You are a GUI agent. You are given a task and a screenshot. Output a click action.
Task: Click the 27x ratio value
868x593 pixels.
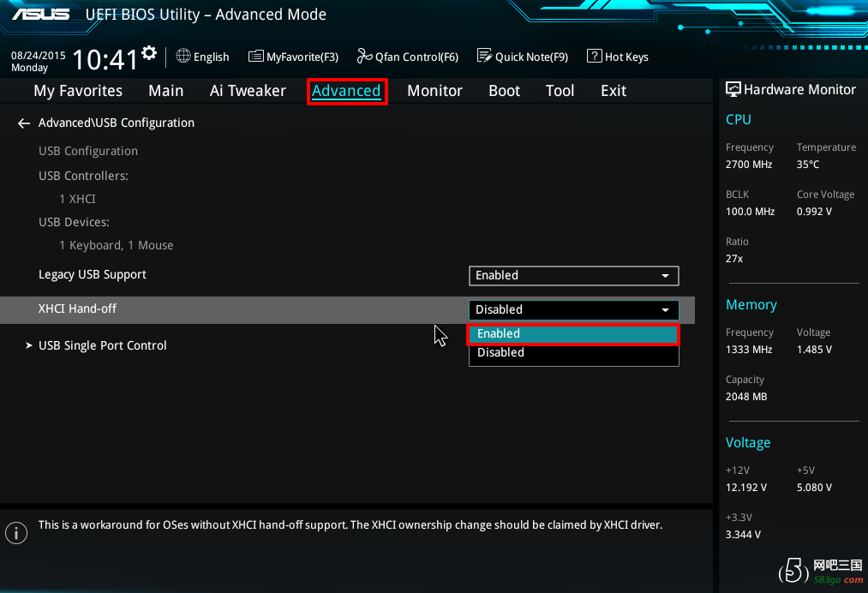(734, 259)
